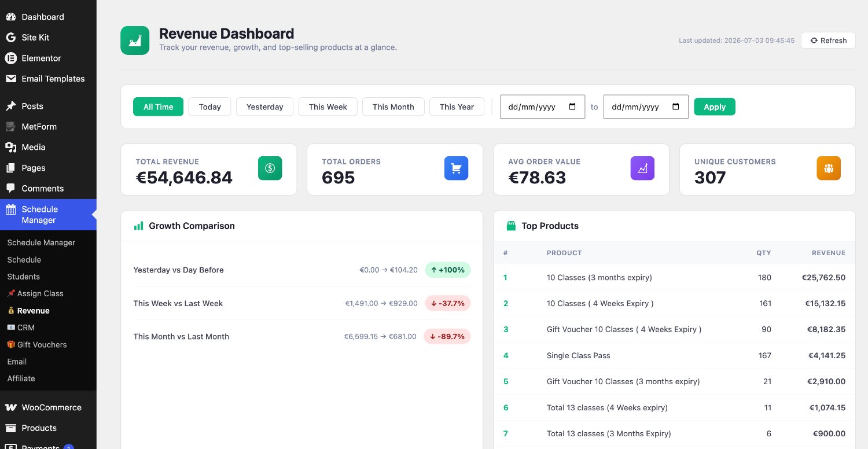
Task: Click the Refresh button
Action: pos(828,41)
